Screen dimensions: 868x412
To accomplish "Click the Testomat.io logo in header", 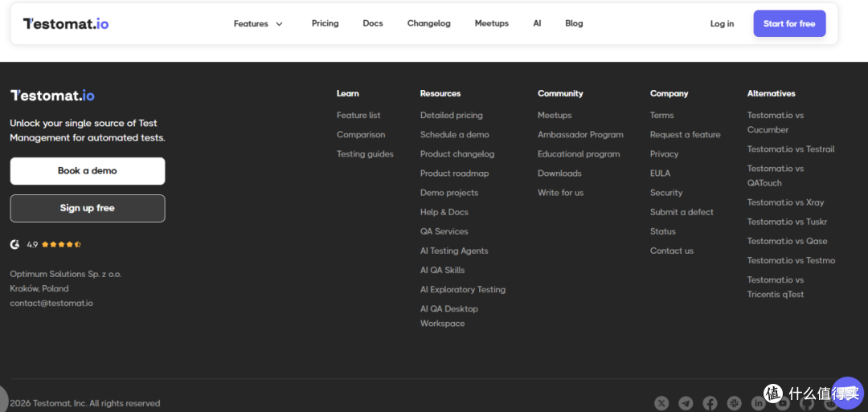I will click(66, 24).
